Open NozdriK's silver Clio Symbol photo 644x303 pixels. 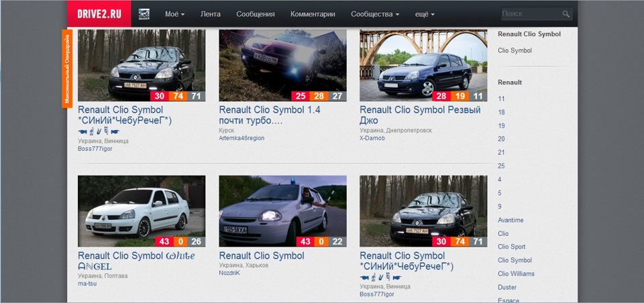pos(282,211)
